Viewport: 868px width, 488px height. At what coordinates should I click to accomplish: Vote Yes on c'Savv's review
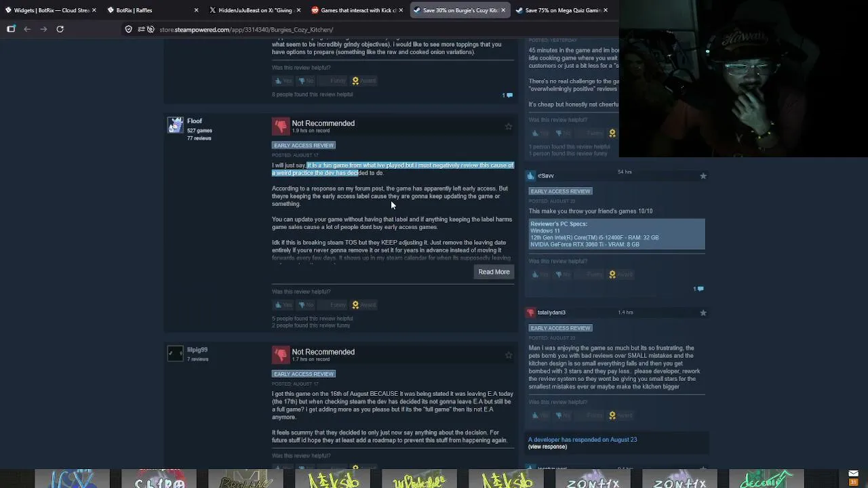(539, 274)
